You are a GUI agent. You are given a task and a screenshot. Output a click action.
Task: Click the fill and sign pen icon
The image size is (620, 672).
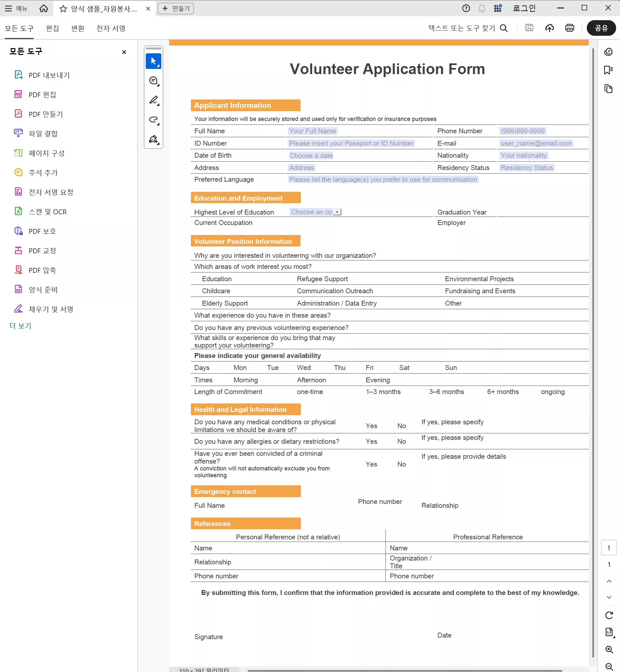(153, 139)
